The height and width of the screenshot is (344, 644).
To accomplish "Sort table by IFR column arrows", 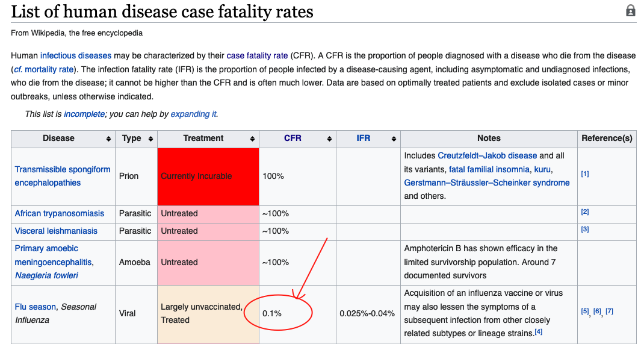I will click(x=394, y=139).
